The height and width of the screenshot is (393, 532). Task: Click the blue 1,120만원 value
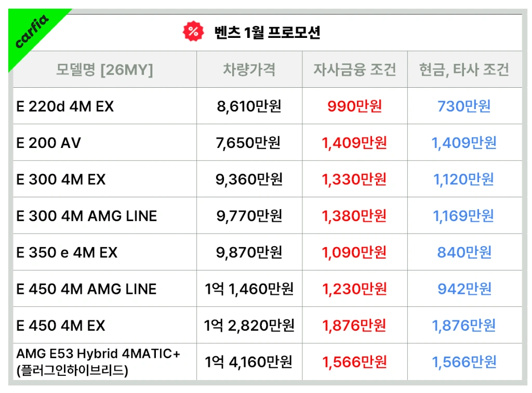(464, 180)
